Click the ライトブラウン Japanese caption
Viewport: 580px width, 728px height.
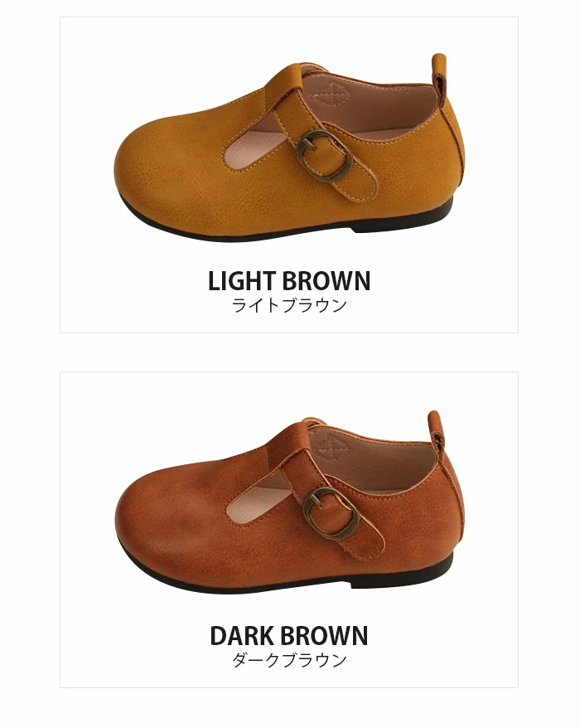coord(289,305)
